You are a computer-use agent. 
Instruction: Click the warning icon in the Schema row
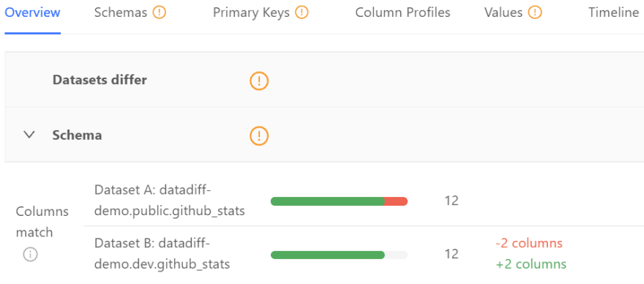(x=259, y=135)
